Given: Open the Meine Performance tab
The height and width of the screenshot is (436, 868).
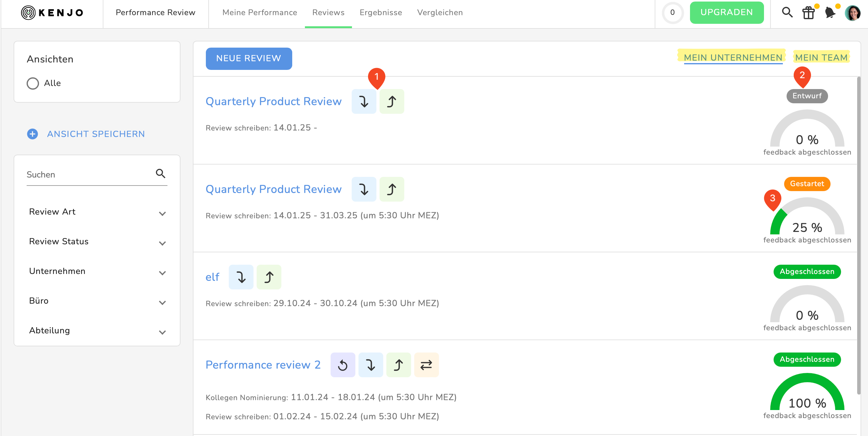Looking at the screenshot, I should 259,13.
